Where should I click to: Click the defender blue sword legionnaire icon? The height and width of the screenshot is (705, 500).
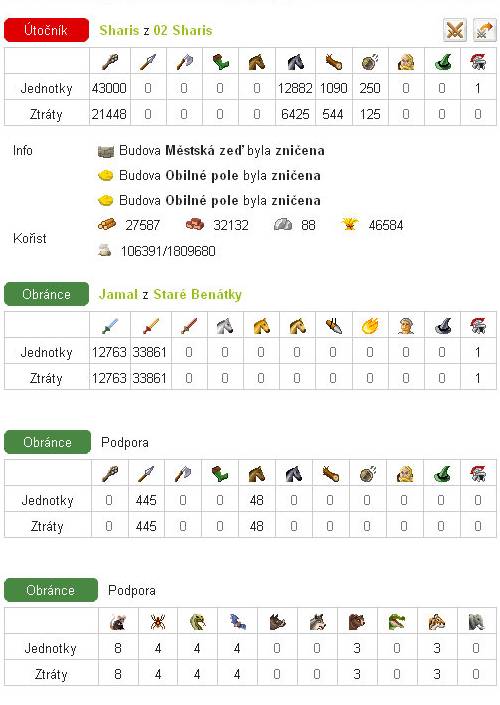(110, 326)
